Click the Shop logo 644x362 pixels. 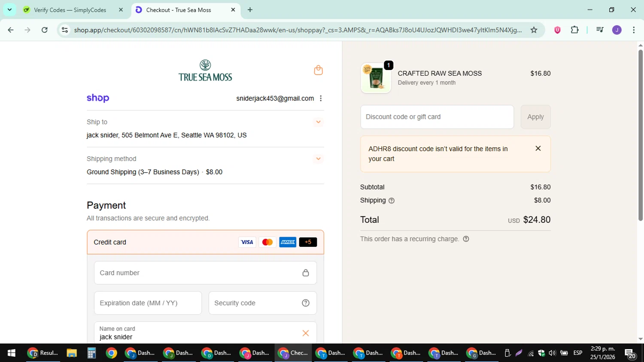(98, 98)
